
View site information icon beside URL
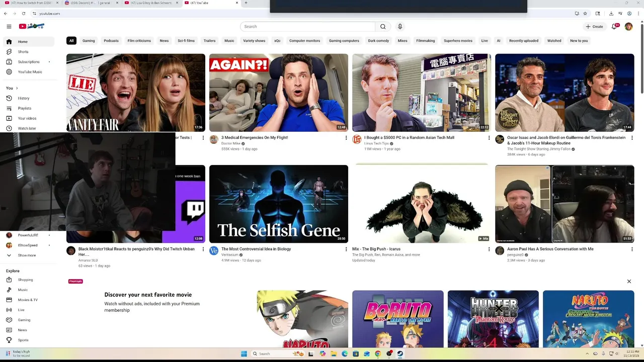pyautogui.click(x=34, y=14)
